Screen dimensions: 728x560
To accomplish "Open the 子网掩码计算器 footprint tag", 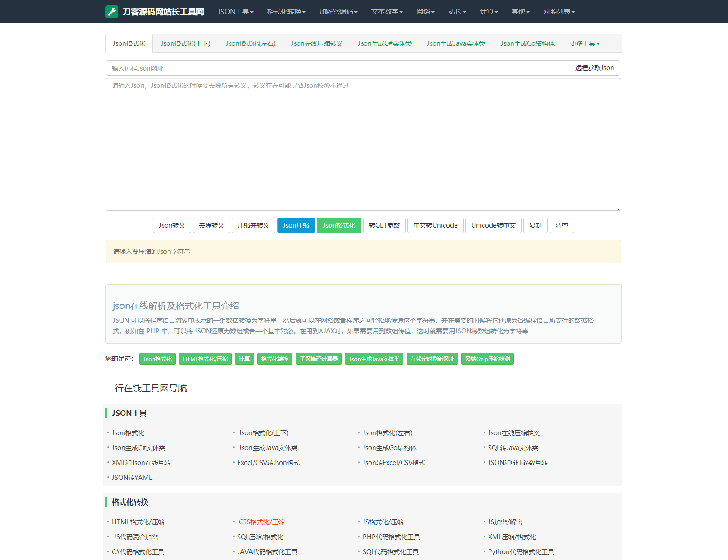I will (x=319, y=359).
